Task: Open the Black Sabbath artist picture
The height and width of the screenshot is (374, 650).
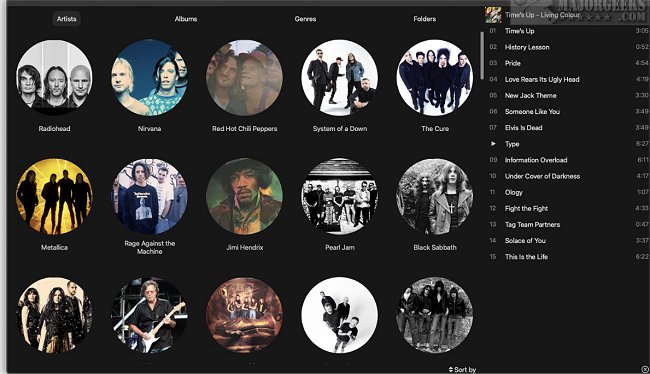Action: [435, 197]
